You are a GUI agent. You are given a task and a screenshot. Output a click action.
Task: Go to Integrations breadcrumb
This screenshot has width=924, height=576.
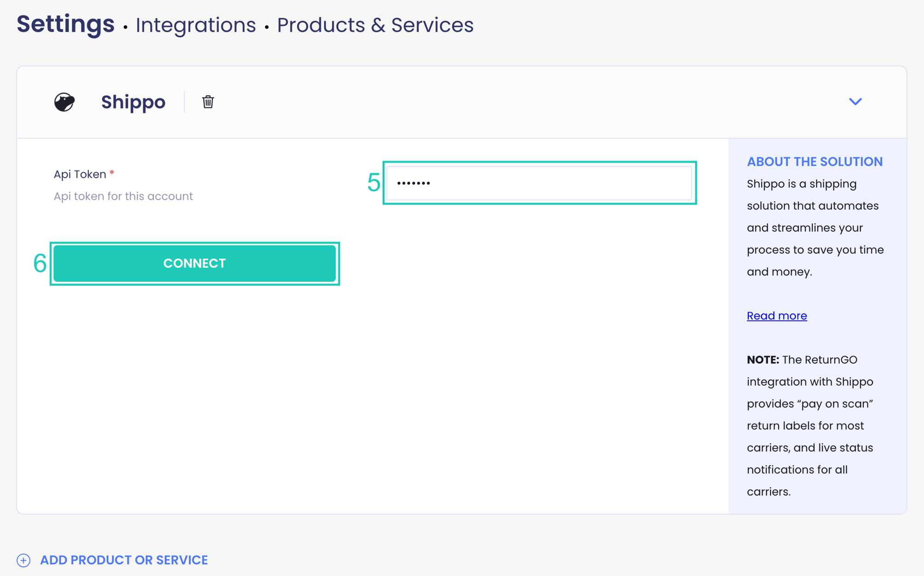pos(195,25)
